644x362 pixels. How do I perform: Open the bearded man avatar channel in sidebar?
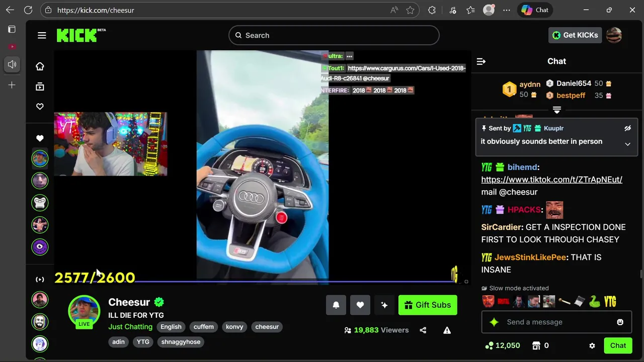coord(40,300)
